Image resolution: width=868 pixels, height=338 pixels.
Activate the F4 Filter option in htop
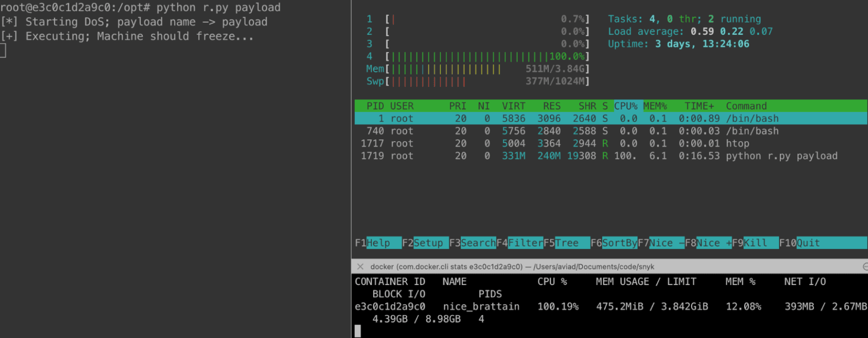[x=520, y=243]
